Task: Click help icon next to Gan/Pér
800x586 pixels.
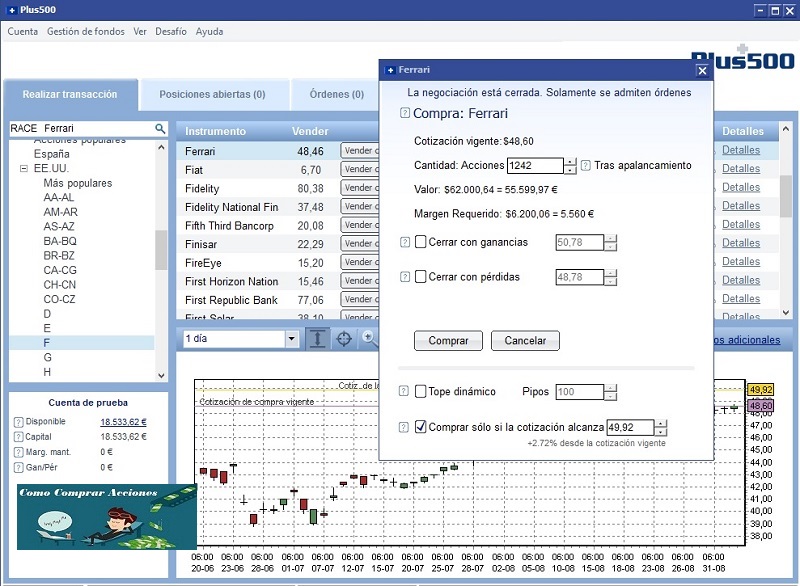Action: [18, 468]
